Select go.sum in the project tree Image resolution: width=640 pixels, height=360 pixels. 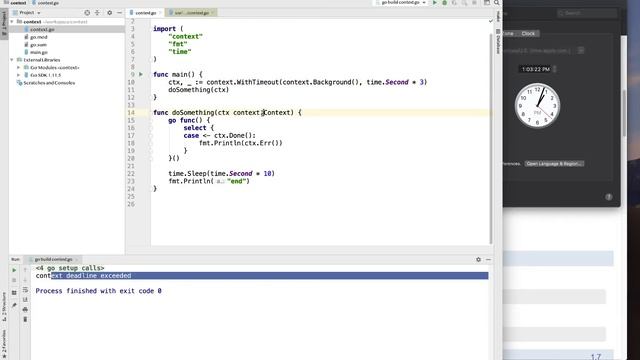[38, 44]
